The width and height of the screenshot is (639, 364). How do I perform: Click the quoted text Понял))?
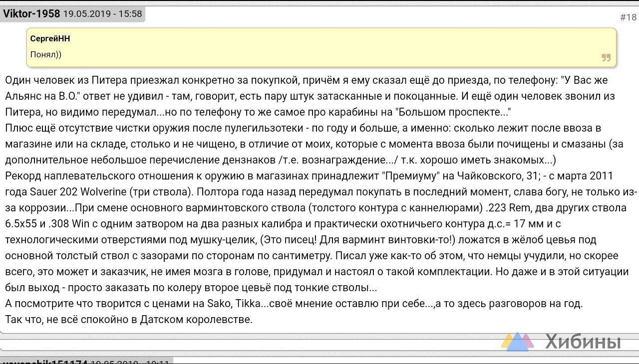[x=46, y=55]
